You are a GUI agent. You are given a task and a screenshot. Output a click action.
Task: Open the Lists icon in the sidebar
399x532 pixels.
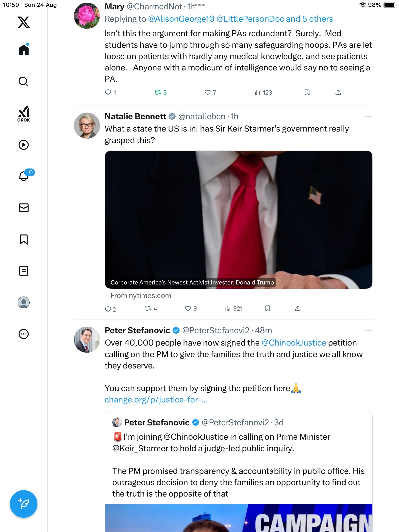[x=24, y=271]
